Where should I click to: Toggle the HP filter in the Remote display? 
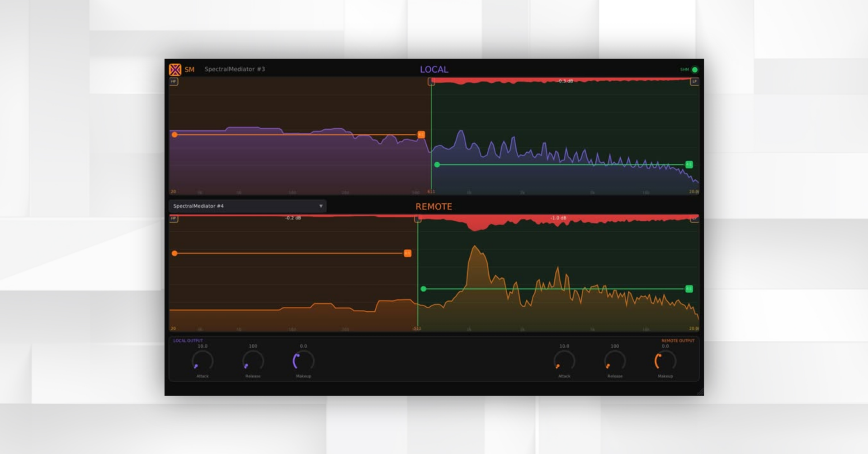tap(174, 219)
